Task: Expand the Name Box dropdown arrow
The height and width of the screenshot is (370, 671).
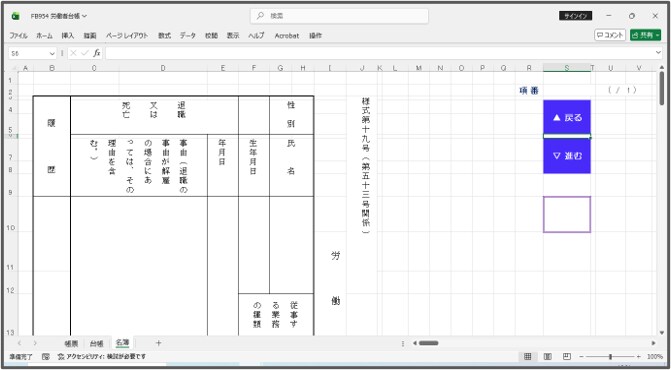Action: tap(52, 53)
